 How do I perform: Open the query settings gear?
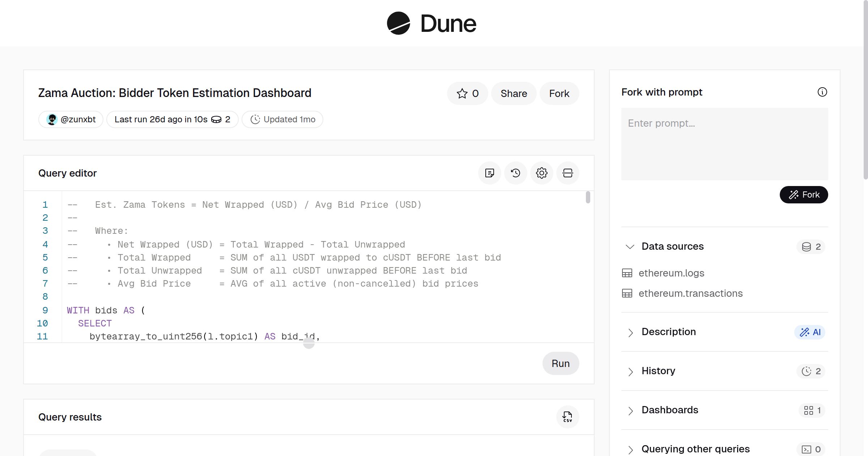pyautogui.click(x=541, y=173)
